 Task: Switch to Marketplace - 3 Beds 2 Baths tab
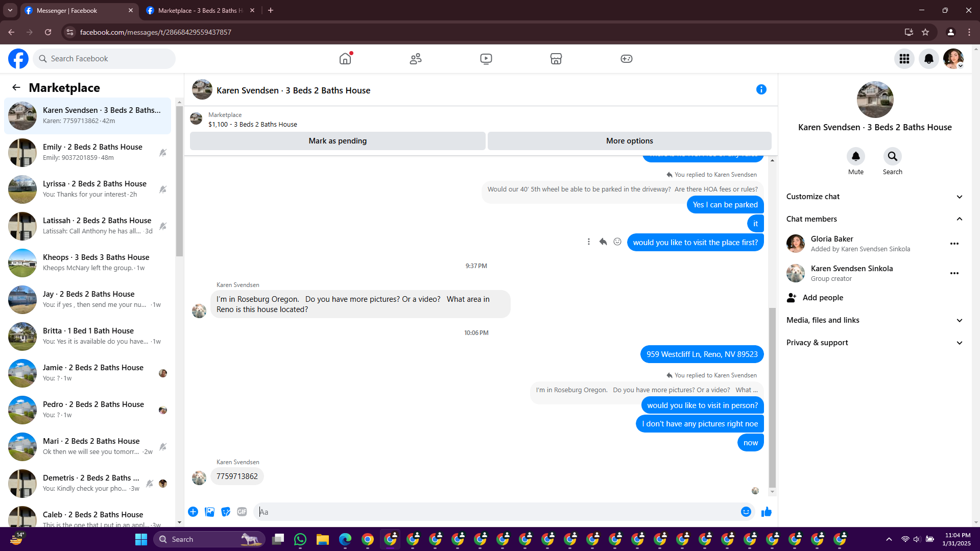(201, 10)
